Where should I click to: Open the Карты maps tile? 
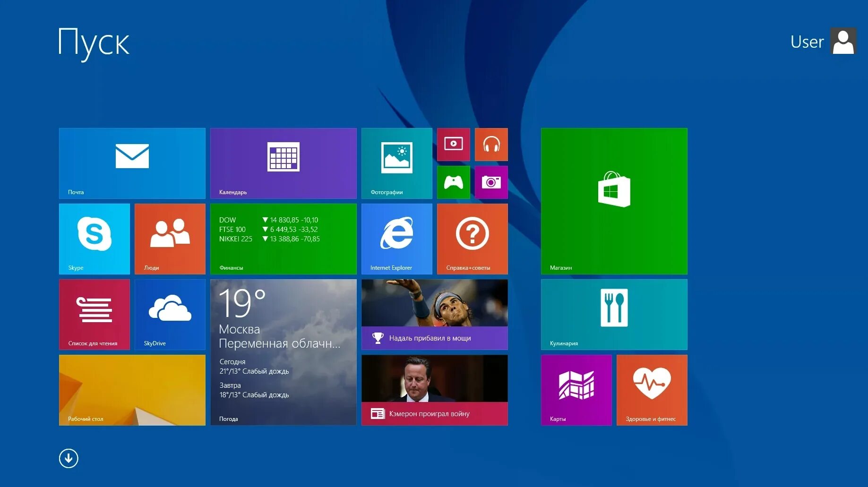[x=576, y=390]
